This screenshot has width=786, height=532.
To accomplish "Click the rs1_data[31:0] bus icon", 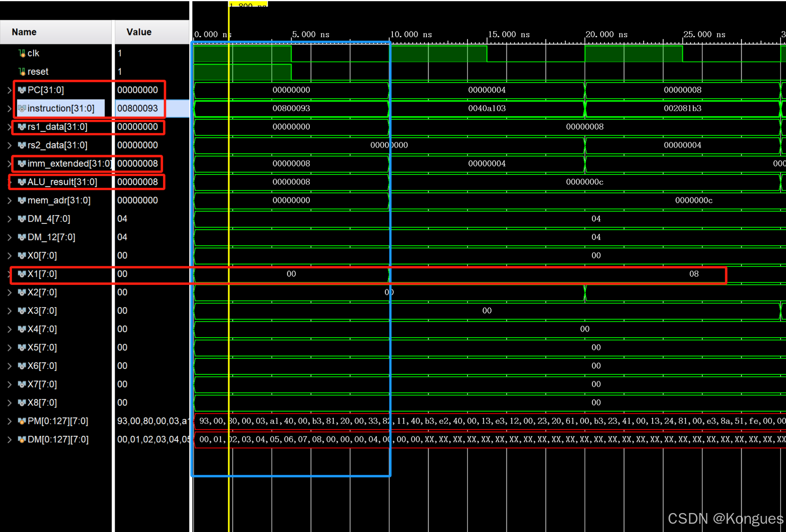I will click(22, 127).
